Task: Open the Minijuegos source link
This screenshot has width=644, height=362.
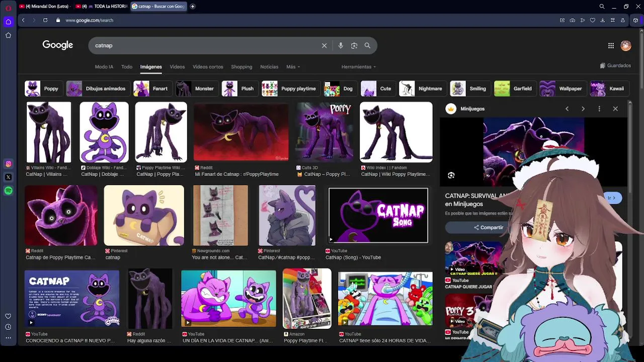Action: pos(465,109)
